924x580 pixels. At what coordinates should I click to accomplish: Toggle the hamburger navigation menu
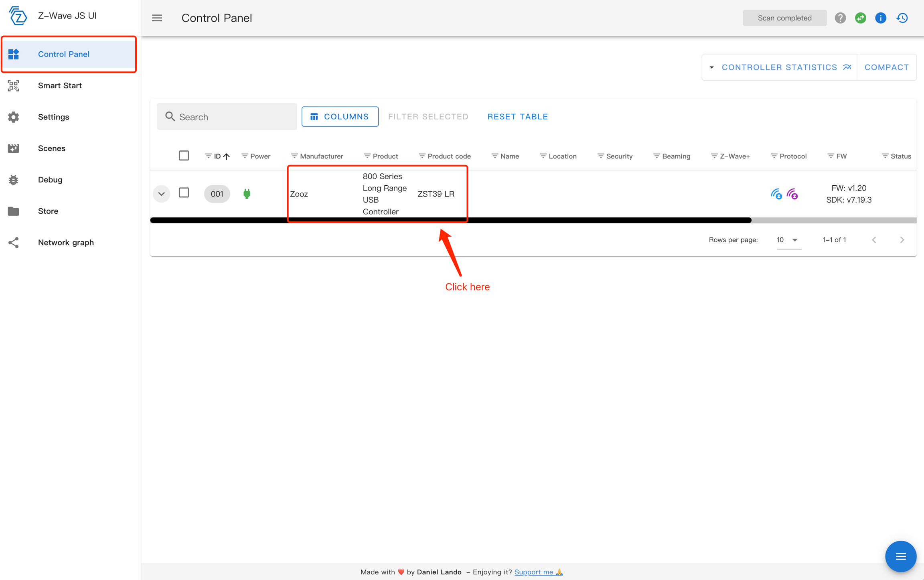tap(157, 18)
